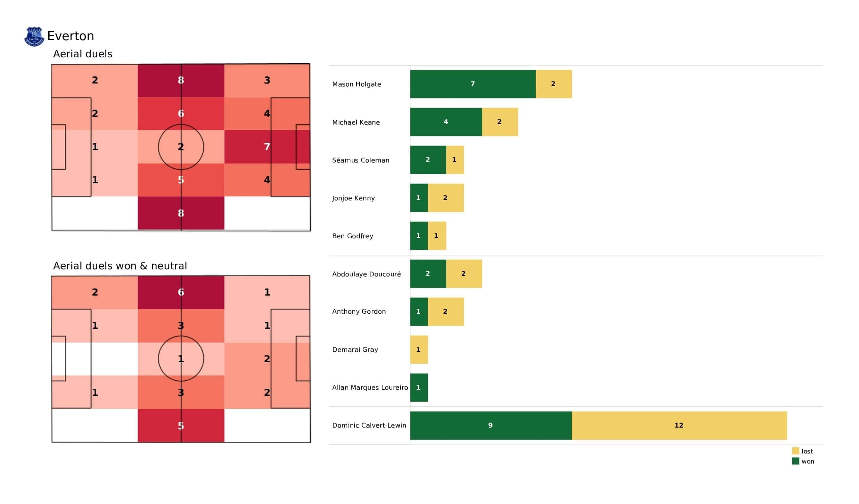Image resolution: width=859 pixels, height=504 pixels.
Task: Click the Aerial duels won & neutral heading
Action: pyautogui.click(x=120, y=266)
